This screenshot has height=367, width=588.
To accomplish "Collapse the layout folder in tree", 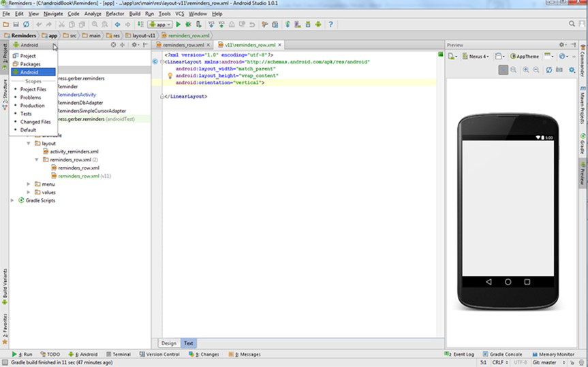I will tap(29, 144).
